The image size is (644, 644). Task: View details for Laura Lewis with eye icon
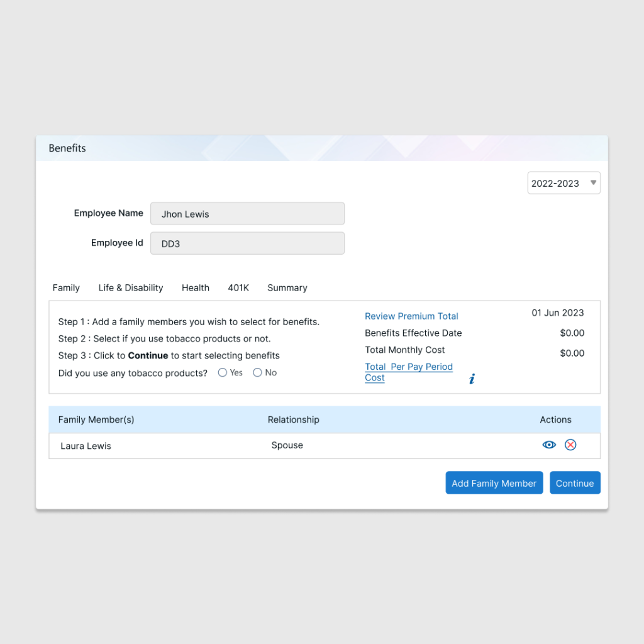[549, 445]
